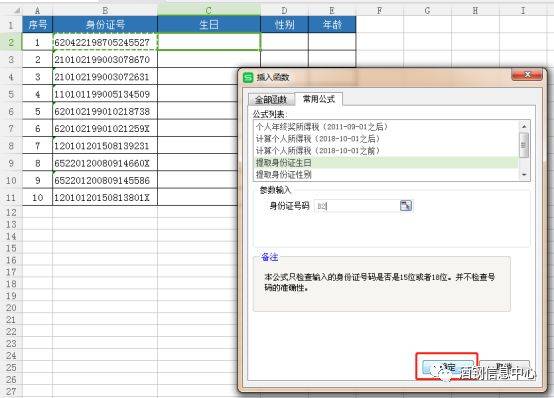Screen dimensions: 554x398
Task: Click the 年龄 header cell
Action: coord(332,25)
